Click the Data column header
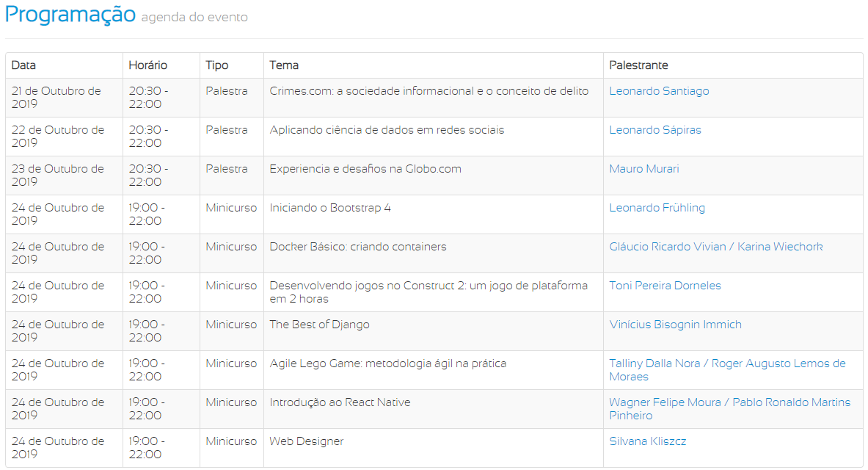This screenshot has height=470, width=868. click(23, 65)
